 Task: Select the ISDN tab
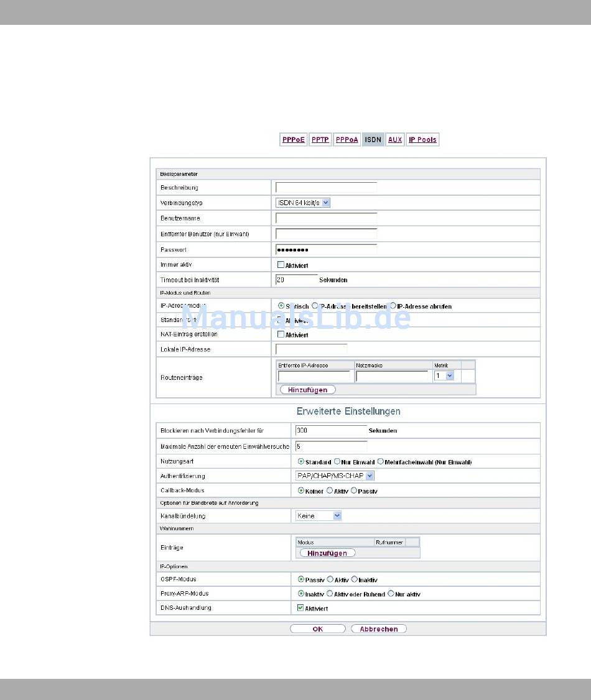373,140
